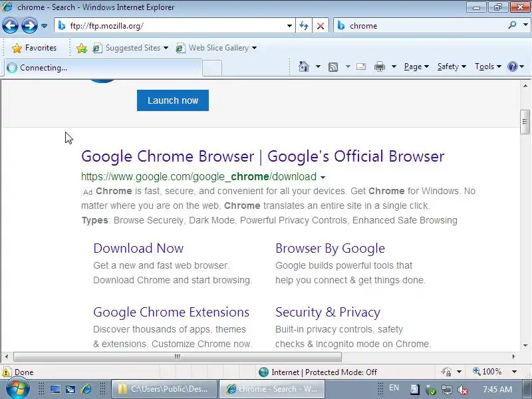Open the Suggested Sites link

pyautogui.click(x=130, y=48)
